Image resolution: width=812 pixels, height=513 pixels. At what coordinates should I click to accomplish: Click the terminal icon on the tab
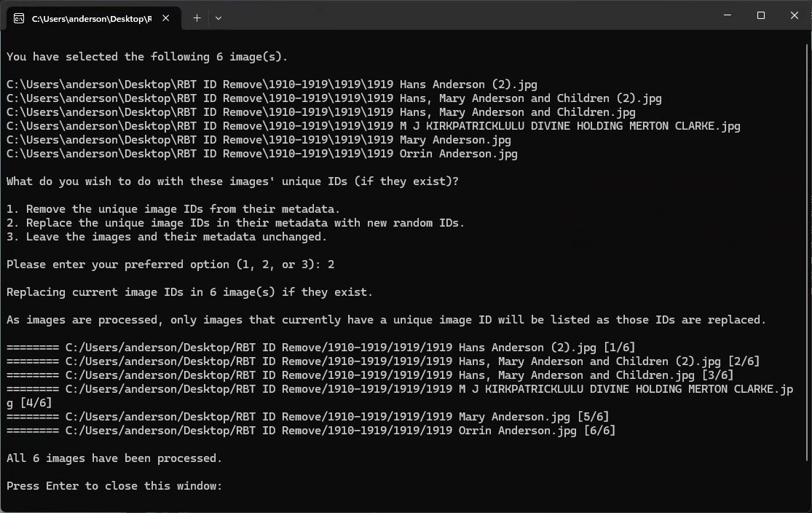[x=20, y=18]
